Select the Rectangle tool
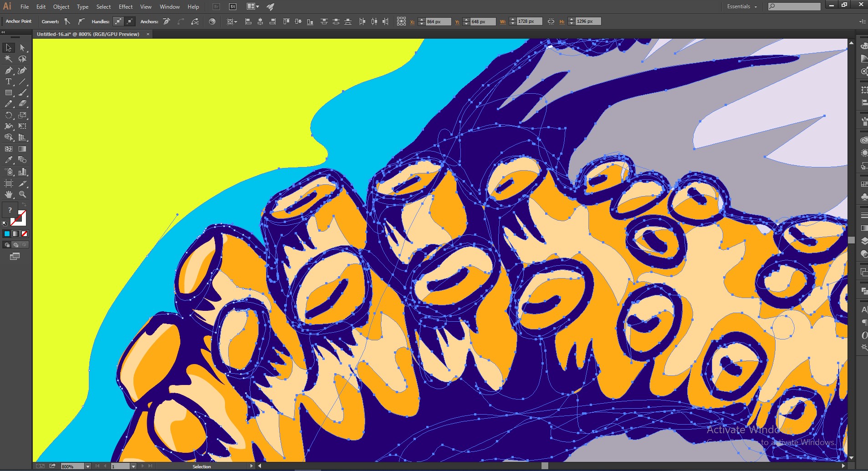Image resolution: width=868 pixels, height=471 pixels. click(9, 92)
